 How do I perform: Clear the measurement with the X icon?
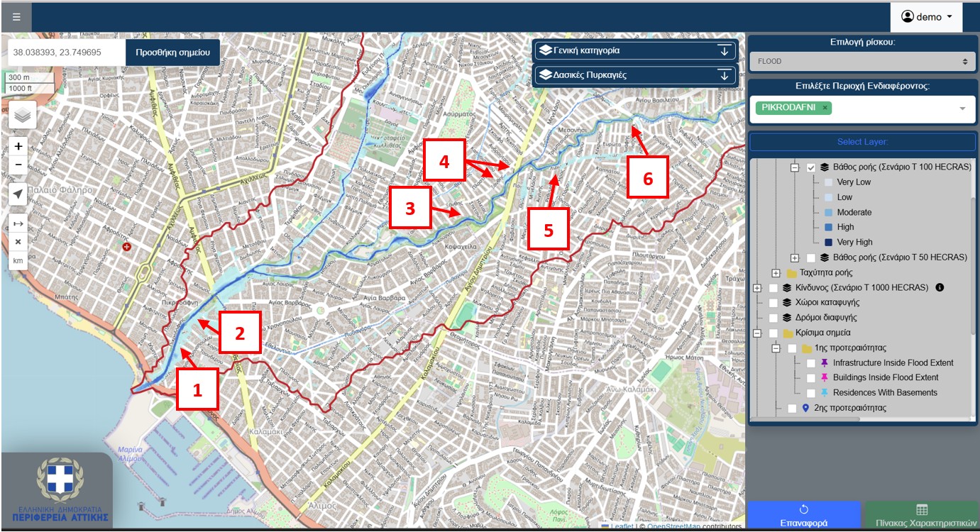pyautogui.click(x=18, y=242)
